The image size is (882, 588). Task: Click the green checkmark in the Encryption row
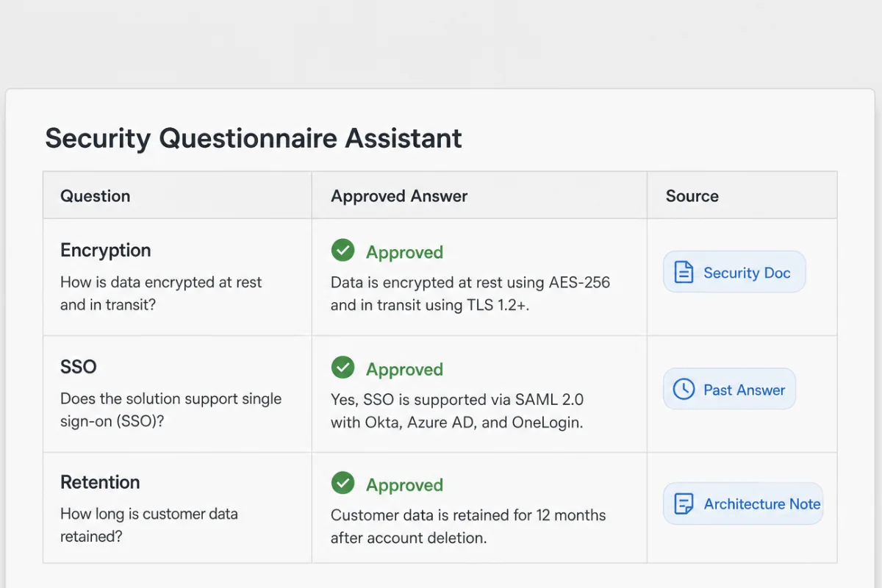(x=343, y=251)
